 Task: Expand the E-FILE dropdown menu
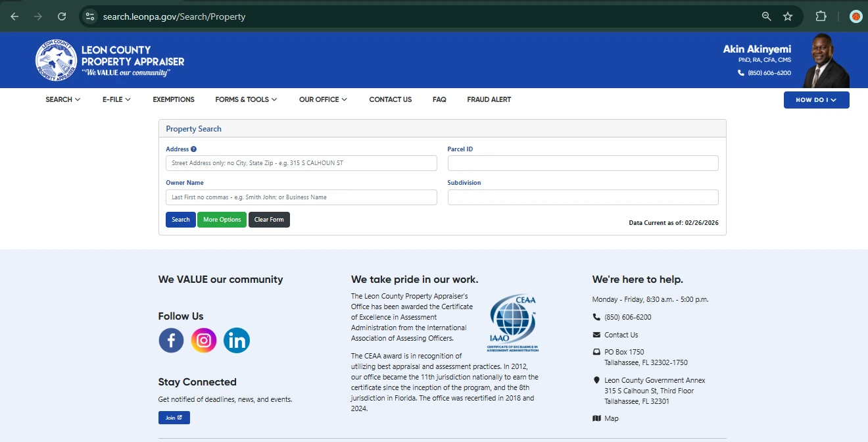pyautogui.click(x=116, y=99)
